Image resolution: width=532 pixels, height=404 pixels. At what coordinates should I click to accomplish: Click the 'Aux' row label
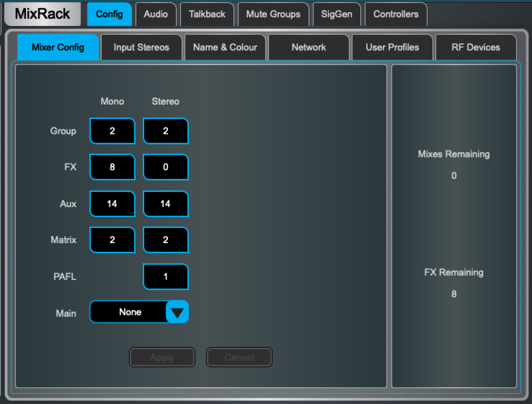click(68, 204)
